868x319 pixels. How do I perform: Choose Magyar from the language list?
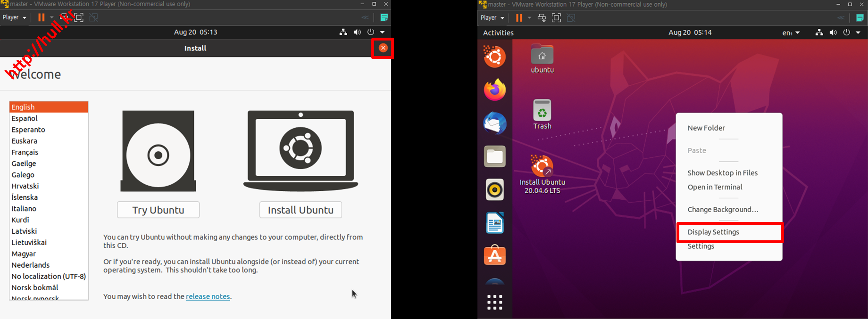49,254
